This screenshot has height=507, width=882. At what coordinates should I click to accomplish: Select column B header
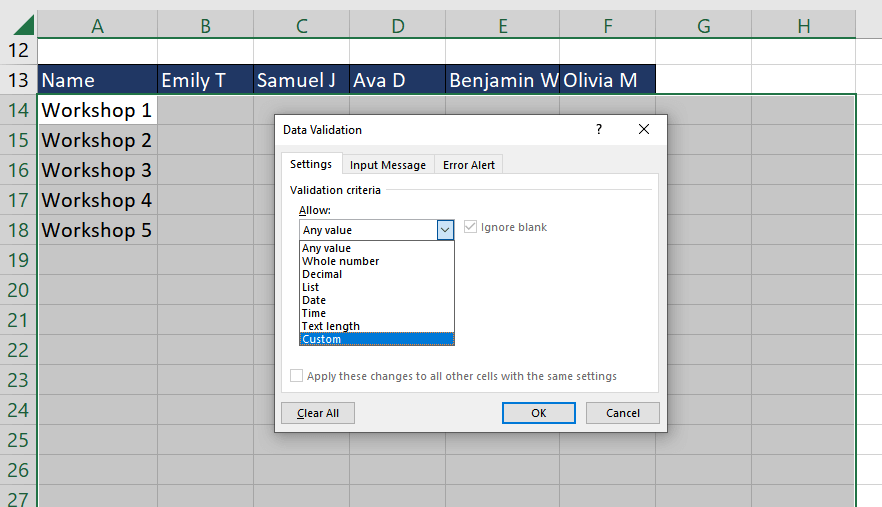click(x=205, y=26)
